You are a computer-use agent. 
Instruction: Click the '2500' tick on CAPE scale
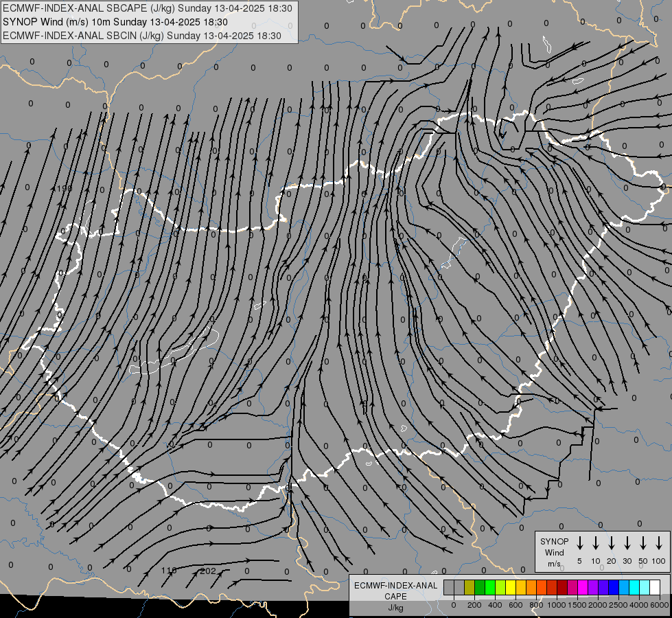click(x=618, y=605)
